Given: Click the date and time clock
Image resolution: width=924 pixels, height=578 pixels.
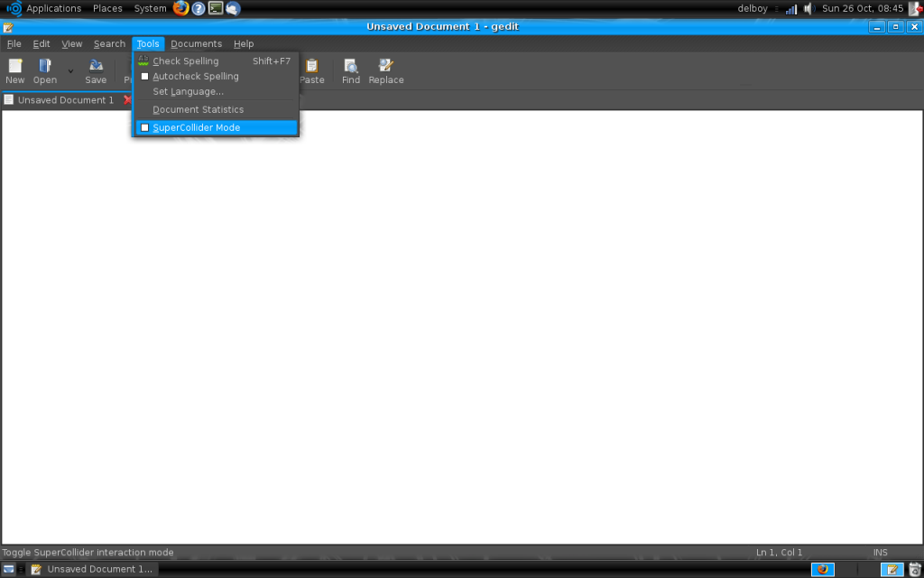Looking at the screenshot, I should click(863, 9).
